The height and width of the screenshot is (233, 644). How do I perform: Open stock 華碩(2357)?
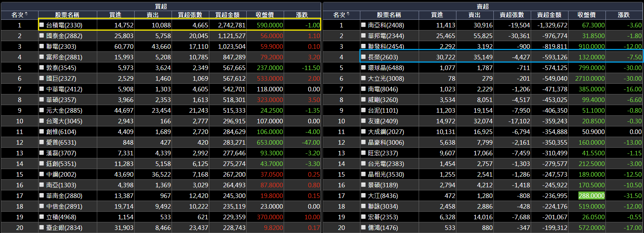(61, 100)
